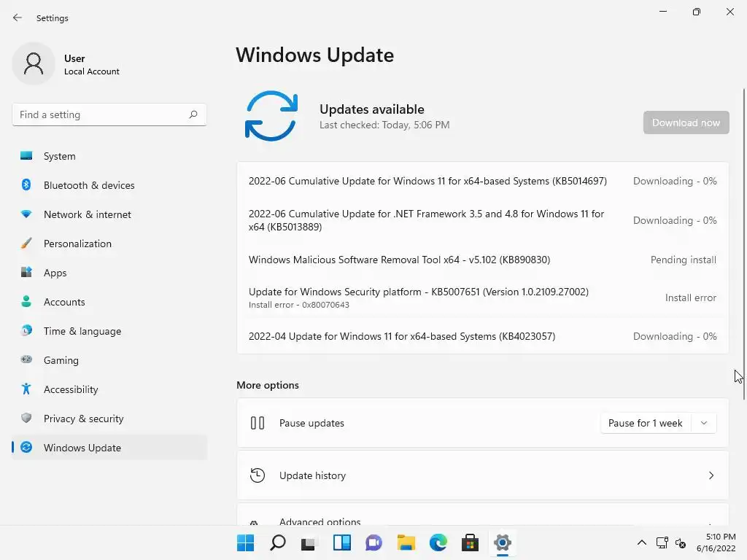Open taskbar Search

pos(278,542)
